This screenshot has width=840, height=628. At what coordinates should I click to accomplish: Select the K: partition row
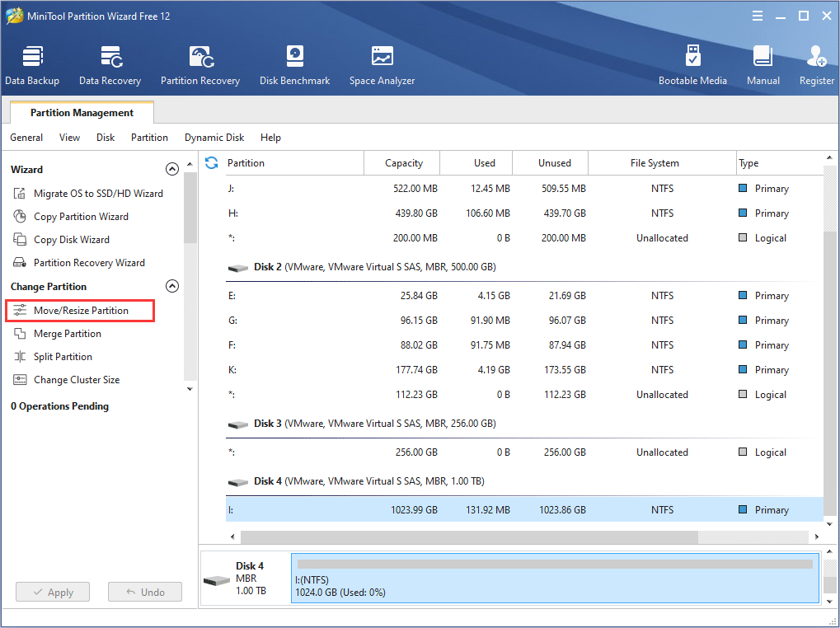coord(524,369)
